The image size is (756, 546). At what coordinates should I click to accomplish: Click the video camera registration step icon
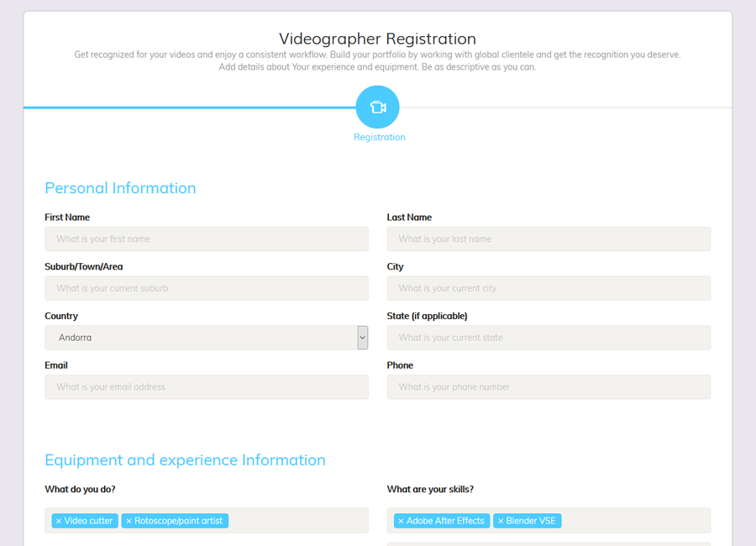pos(377,107)
